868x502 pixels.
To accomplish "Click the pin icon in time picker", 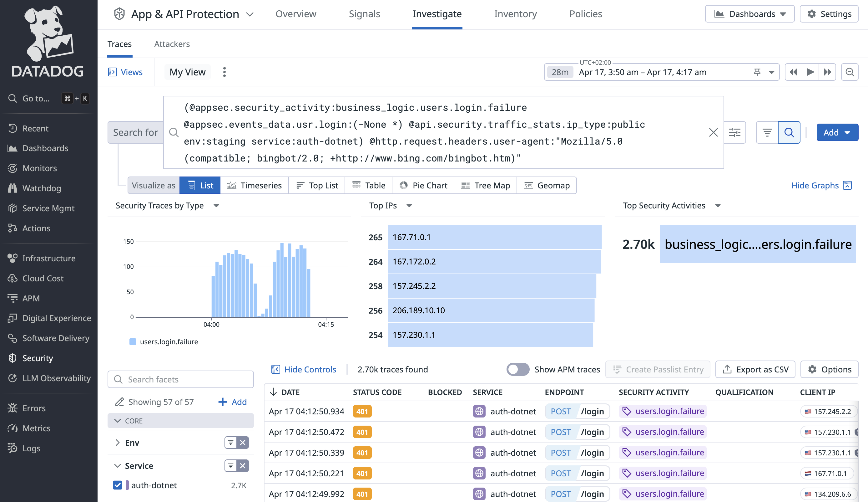I will pyautogui.click(x=757, y=72).
